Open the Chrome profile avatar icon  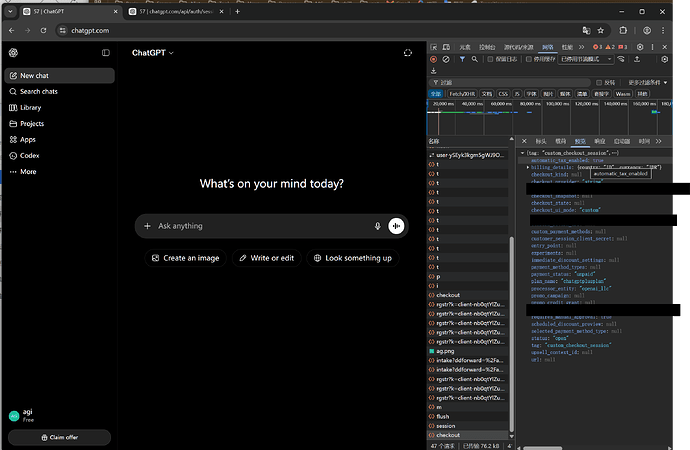click(647, 30)
